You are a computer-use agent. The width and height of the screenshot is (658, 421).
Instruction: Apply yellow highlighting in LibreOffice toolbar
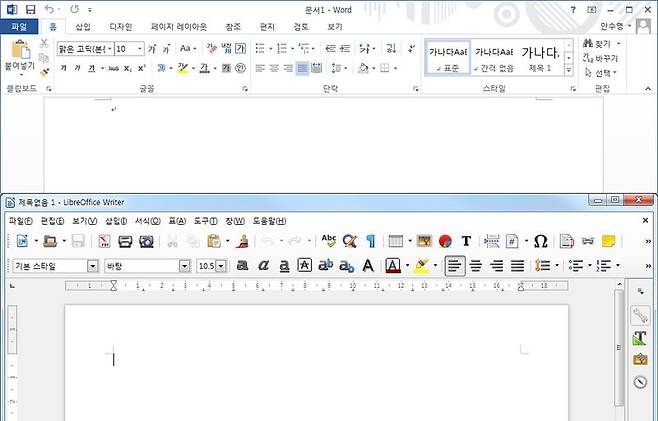421,265
